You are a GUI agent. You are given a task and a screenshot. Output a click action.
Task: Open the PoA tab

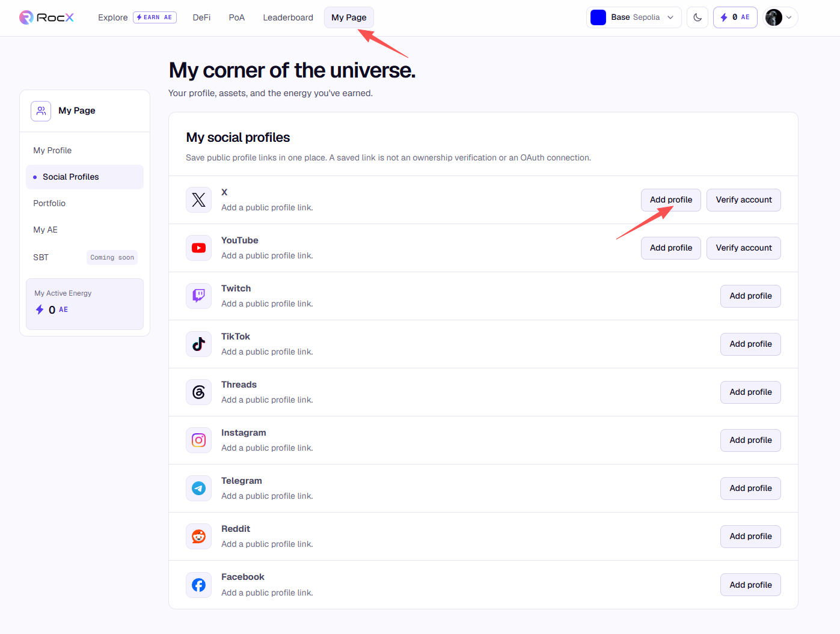coord(237,17)
